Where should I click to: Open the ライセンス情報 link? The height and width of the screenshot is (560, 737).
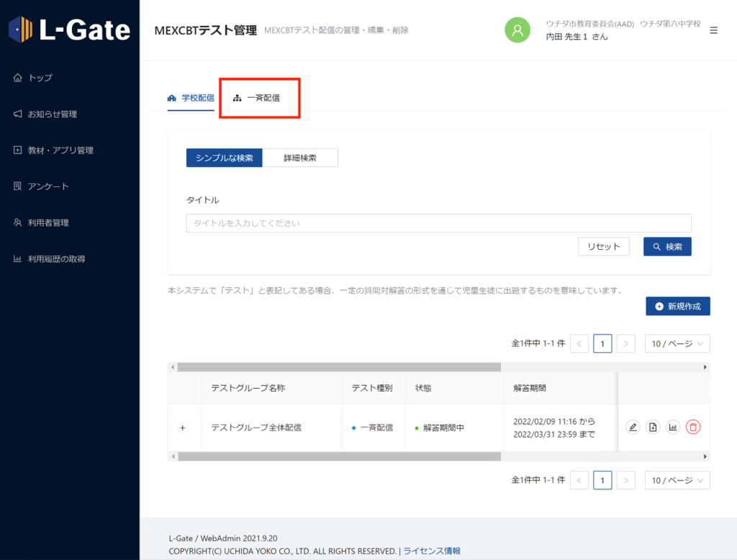tap(432, 551)
